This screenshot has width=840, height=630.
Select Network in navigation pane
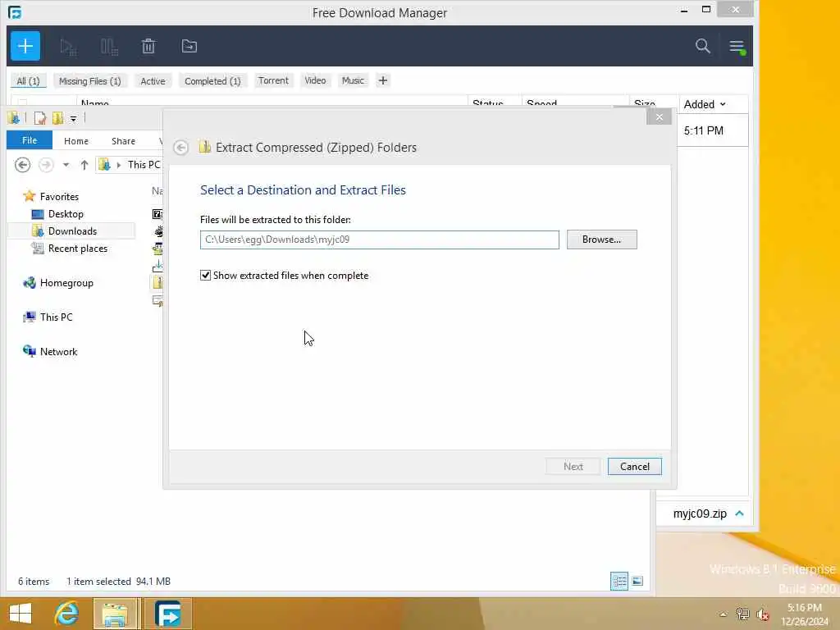58,351
